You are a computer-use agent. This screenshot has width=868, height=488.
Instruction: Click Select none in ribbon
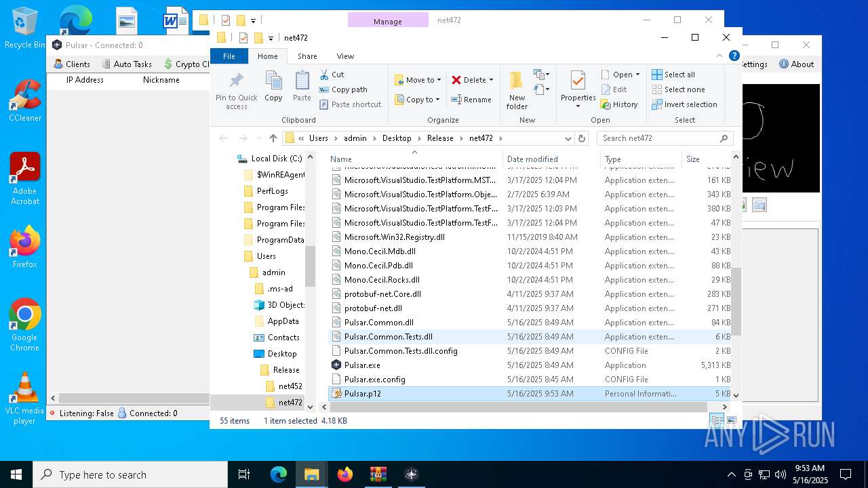click(678, 89)
